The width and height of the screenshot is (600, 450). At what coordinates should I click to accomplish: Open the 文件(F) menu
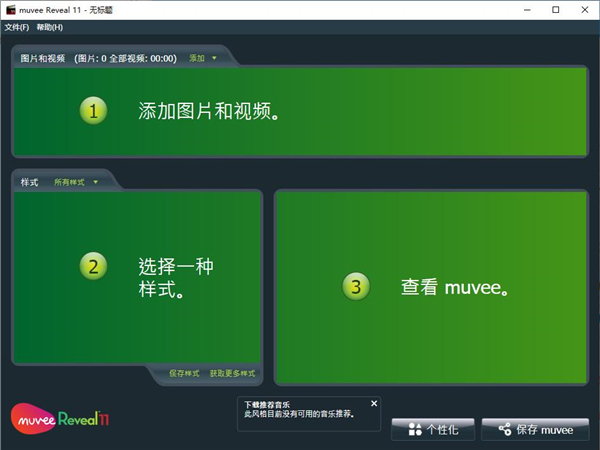[x=17, y=27]
